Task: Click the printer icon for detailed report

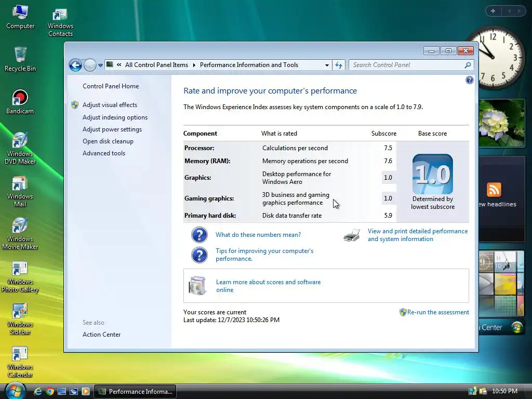Action: pyautogui.click(x=352, y=235)
